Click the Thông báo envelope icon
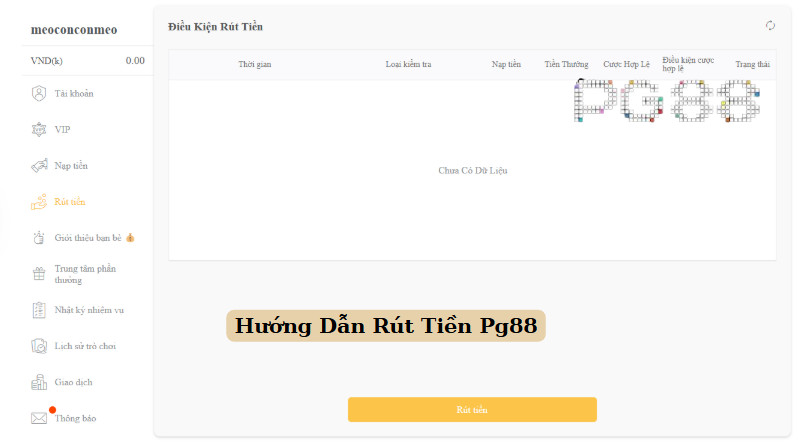The image size is (800, 445). click(39, 418)
